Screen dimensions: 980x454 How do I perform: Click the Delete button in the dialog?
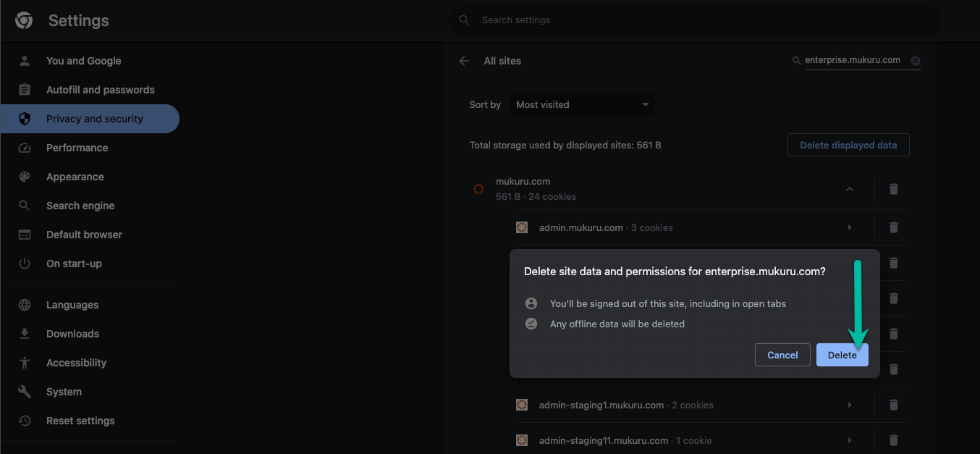tap(842, 355)
